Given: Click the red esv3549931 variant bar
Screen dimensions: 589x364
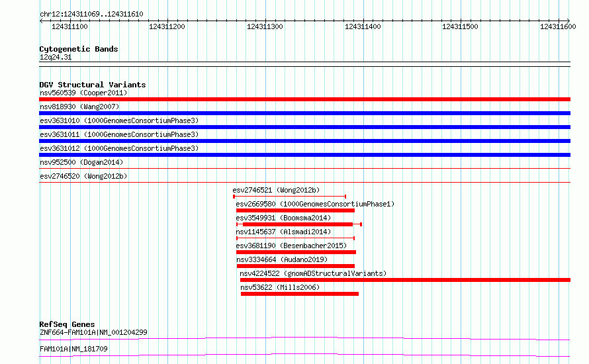Looking at the screenshot, I should 298,224.
